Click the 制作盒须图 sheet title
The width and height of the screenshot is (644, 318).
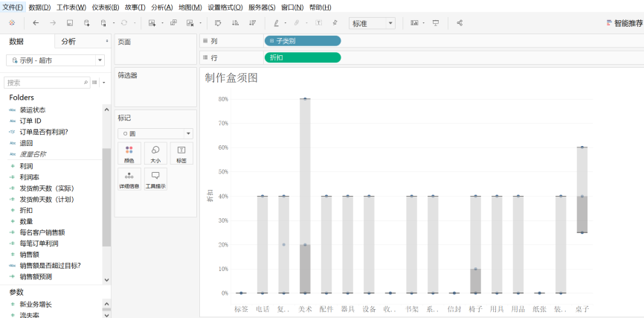click(231, 77)
